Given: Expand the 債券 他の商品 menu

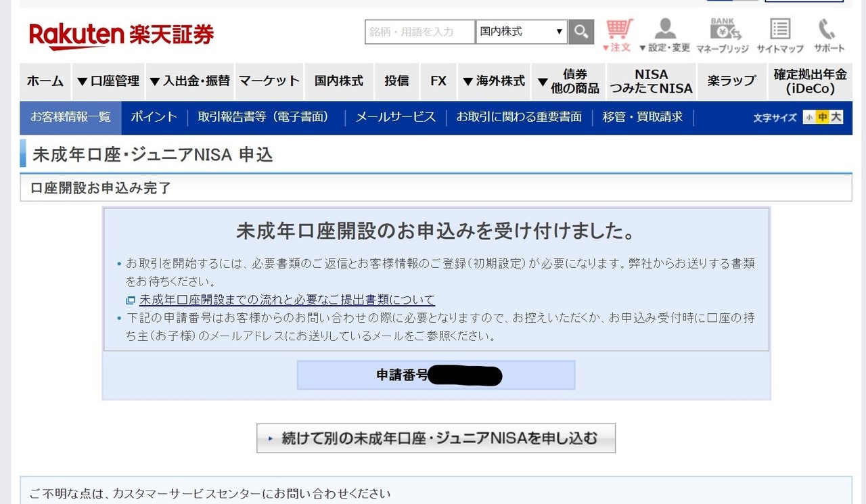Looking at the screenshot, I should click(568, 81).
